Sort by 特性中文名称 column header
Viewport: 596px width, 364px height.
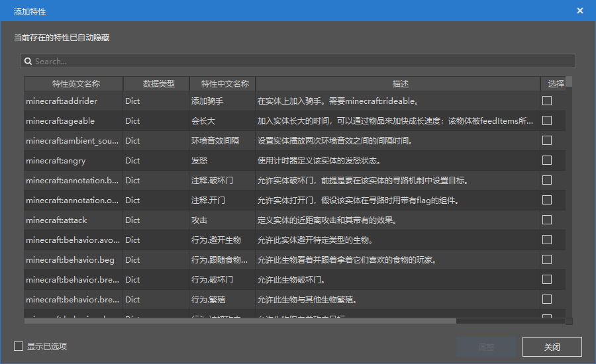click(x=223, y=83)
